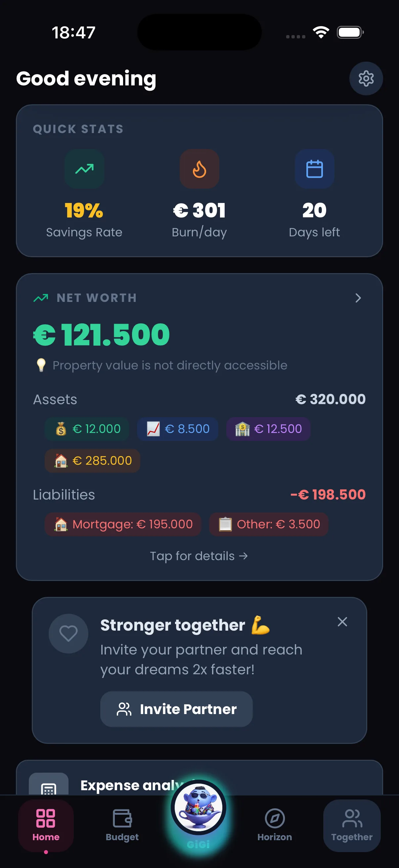Tap the € 8.500 investments chip

point(177,429)
